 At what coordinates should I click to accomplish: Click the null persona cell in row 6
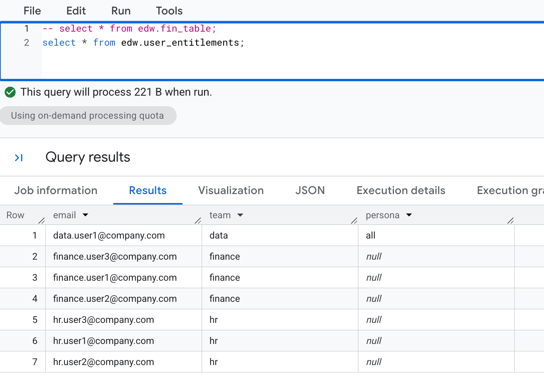click(436, 341)
